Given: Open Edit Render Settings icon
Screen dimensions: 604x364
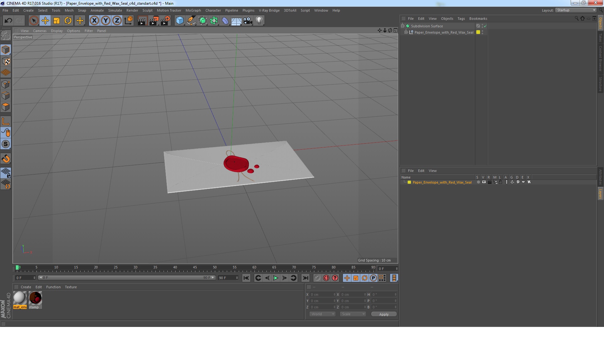Looking at the screenshot, I should 165,21.
